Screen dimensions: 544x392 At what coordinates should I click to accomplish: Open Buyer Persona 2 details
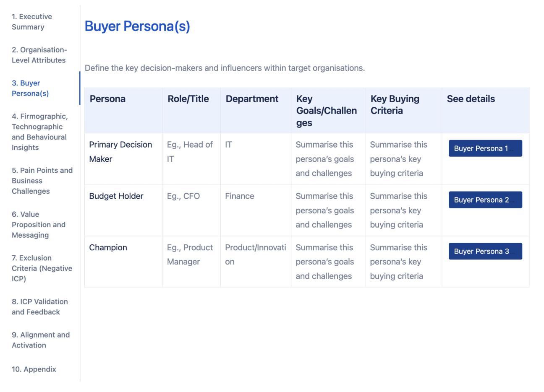485,200
